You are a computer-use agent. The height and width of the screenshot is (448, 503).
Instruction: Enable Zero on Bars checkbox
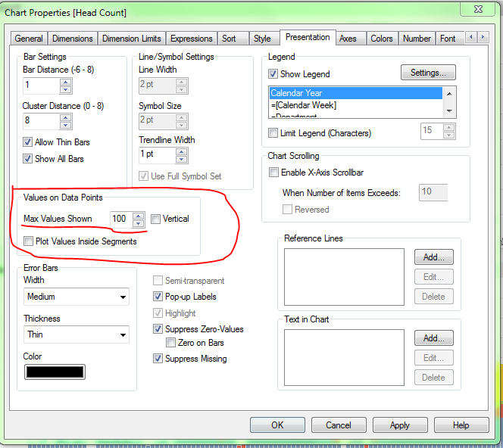coord(170,343)
